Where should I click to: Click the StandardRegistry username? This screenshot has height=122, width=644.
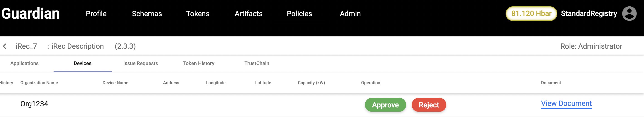[589, 13]
